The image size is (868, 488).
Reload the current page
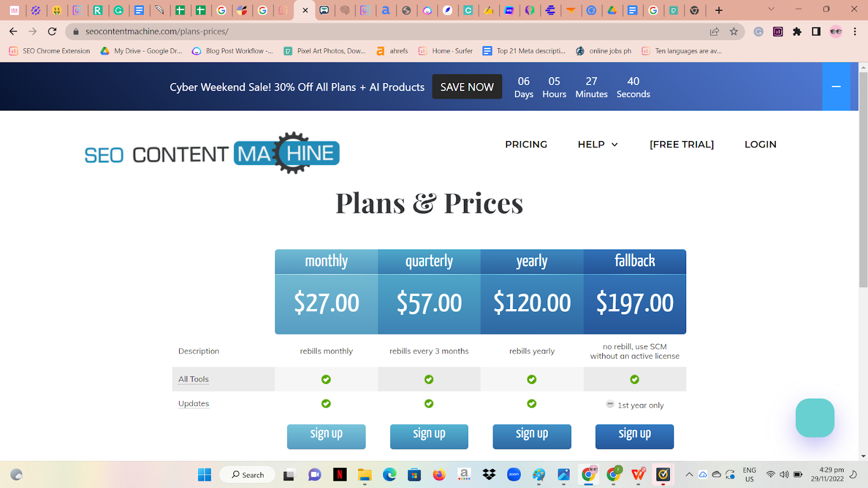click(x=52, y=31)
